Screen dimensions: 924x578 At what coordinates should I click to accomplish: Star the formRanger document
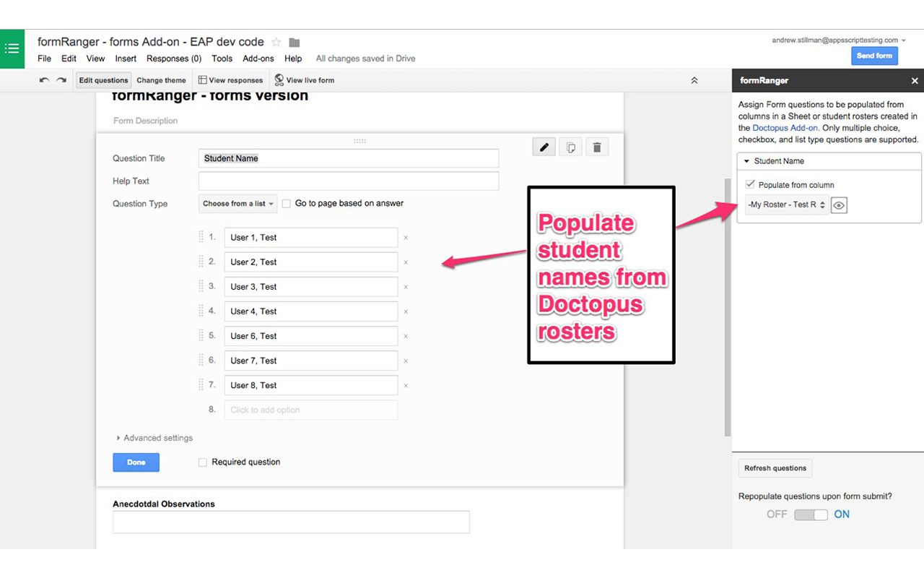(276, 43)
